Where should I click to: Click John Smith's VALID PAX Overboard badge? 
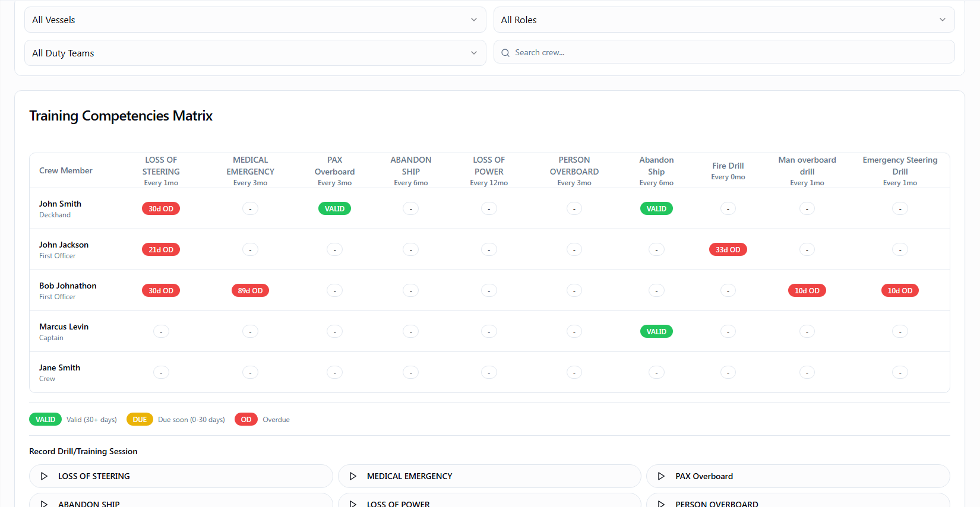click(334, 209)
